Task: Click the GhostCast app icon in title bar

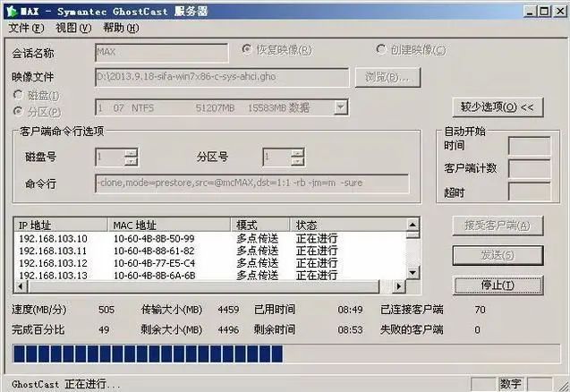Action: pyautogui.click(x=9, y=10)
